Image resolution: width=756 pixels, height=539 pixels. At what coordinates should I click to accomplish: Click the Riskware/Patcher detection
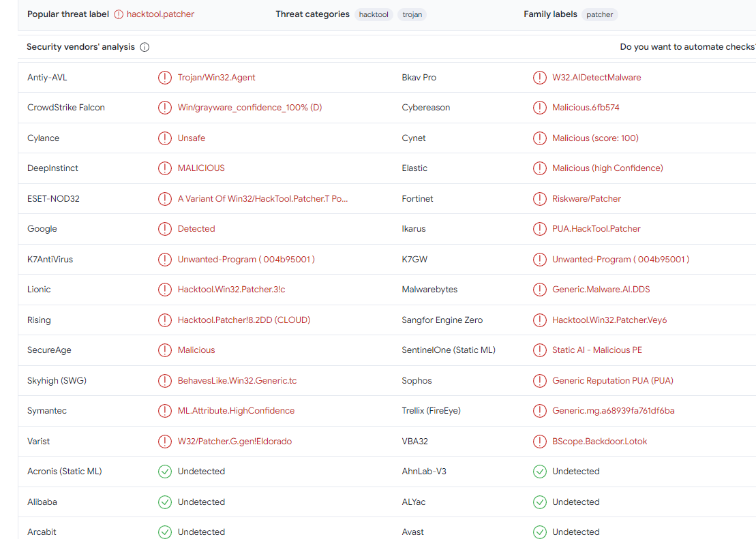586,198
